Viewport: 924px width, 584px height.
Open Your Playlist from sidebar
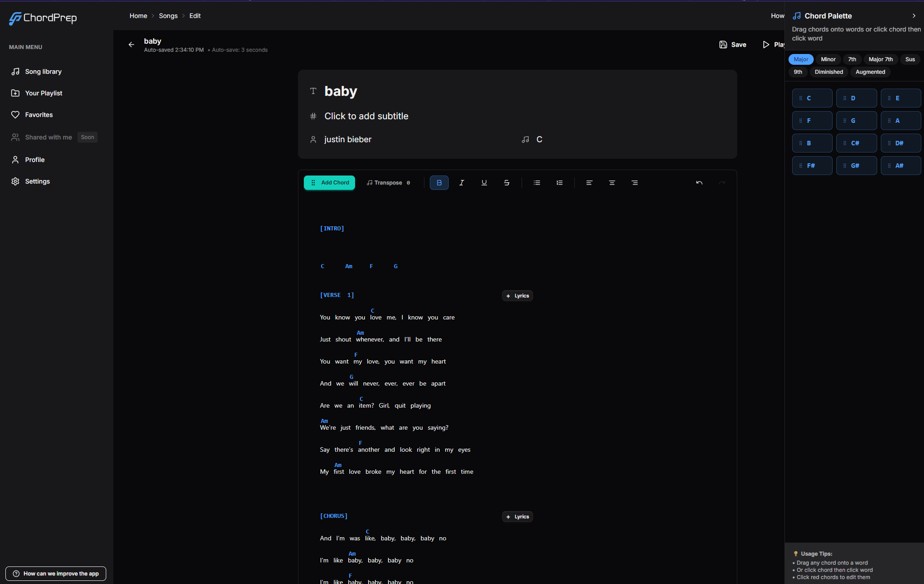tap(44, 93)
